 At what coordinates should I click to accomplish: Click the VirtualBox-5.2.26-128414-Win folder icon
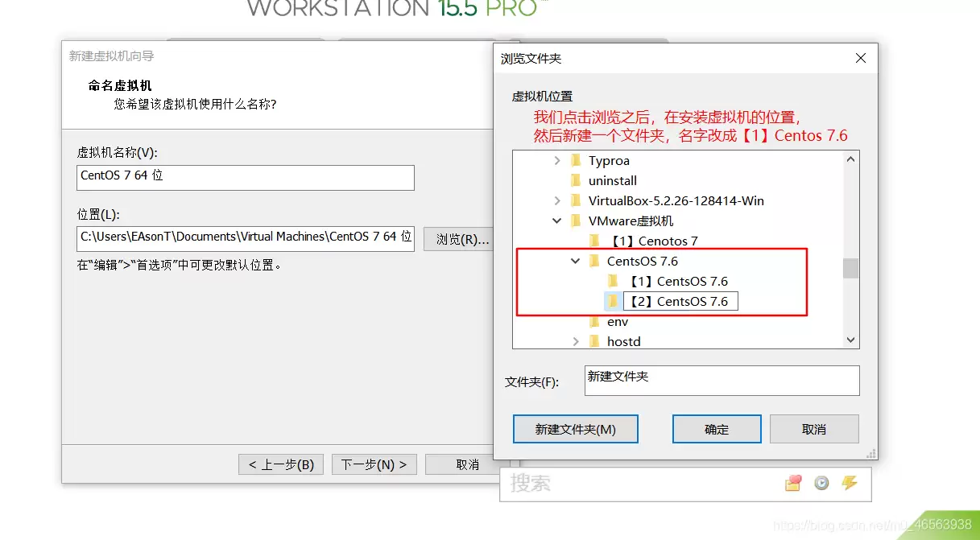(x=576, y=200)
